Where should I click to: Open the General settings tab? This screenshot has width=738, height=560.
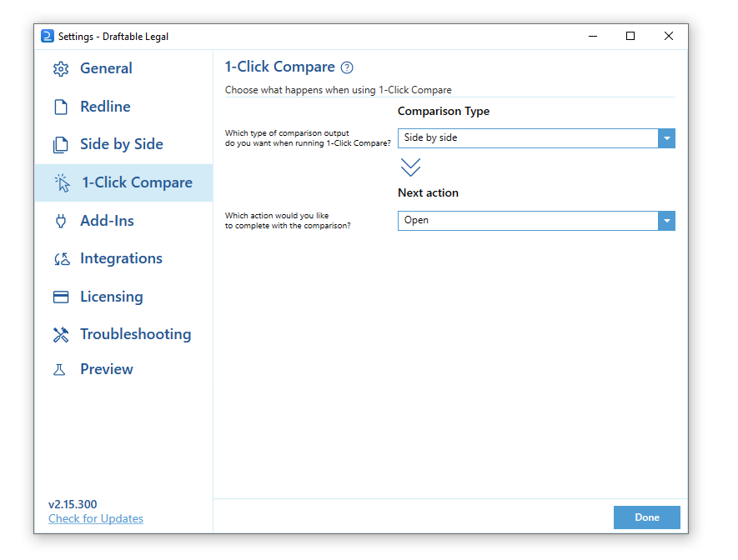(123, 68)
